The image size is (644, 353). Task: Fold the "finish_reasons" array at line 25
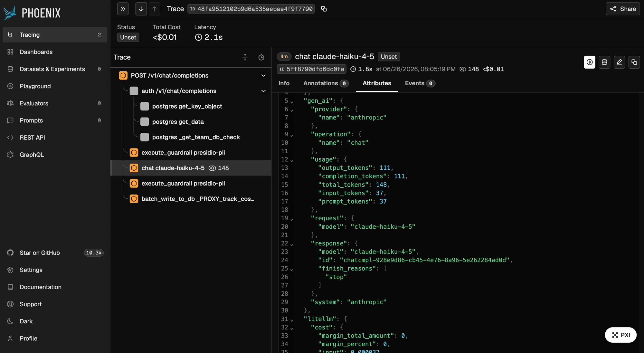[292, 270]
